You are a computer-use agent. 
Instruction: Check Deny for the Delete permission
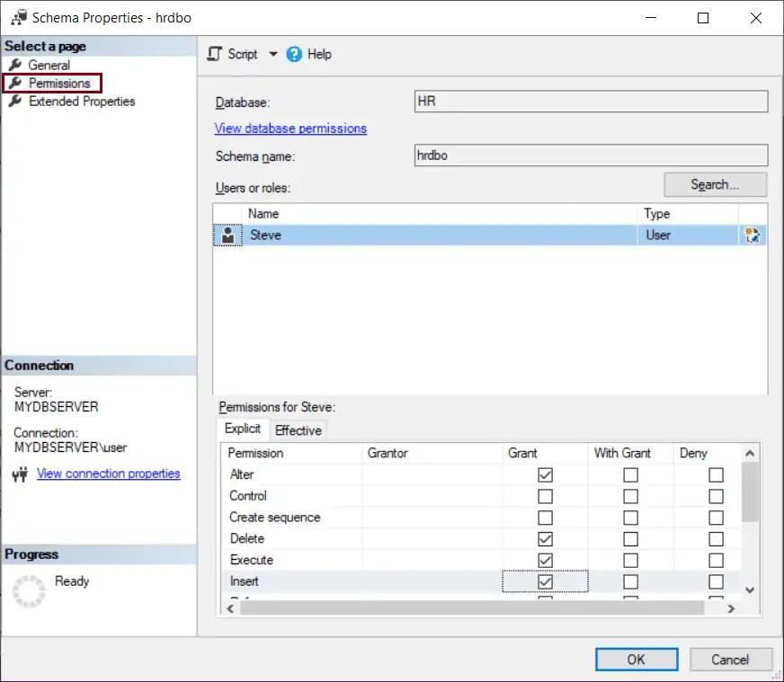click(x=715, y=539)
